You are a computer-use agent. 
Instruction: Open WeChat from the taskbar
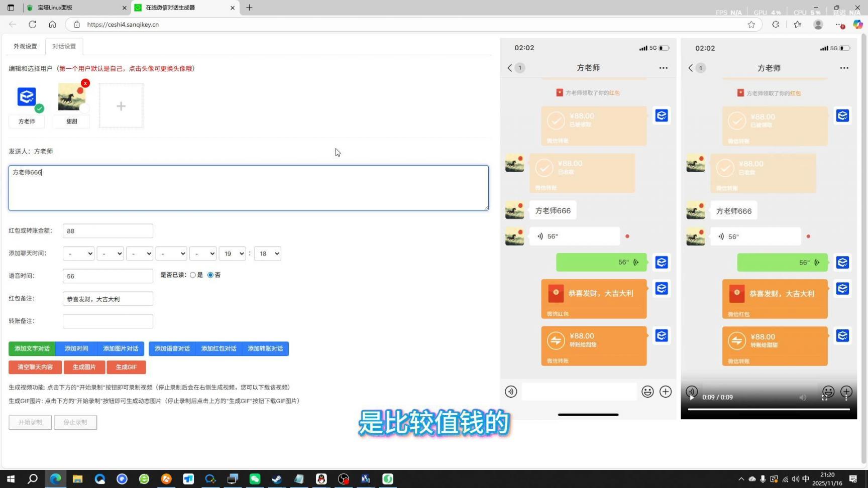pos(255,479)
